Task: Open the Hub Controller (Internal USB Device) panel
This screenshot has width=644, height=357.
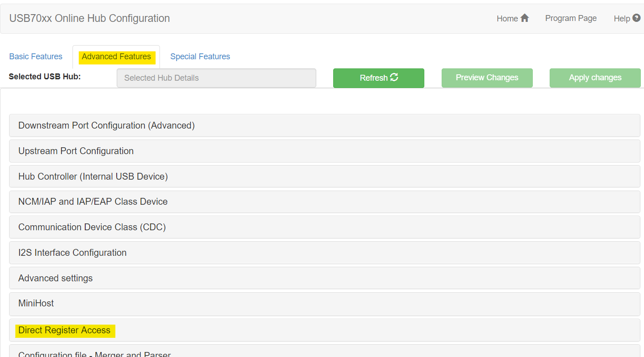Action: coord(93,176)
